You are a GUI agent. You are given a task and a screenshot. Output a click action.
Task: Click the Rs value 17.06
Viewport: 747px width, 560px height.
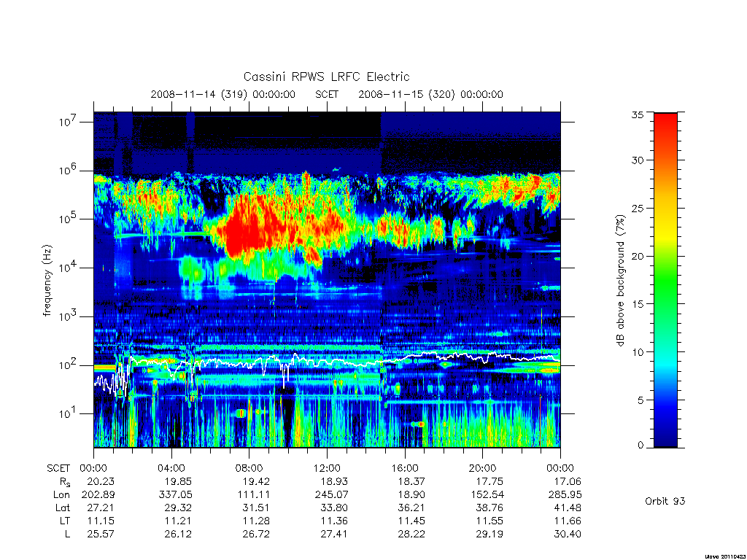click(x=568, y=481)
